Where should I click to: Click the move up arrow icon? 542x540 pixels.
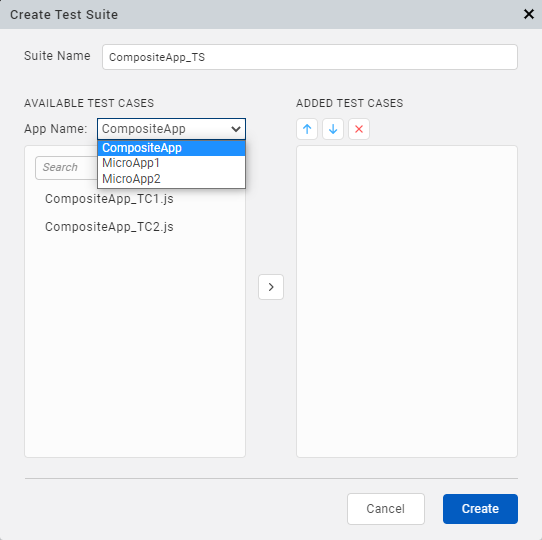tap(307, 129)
